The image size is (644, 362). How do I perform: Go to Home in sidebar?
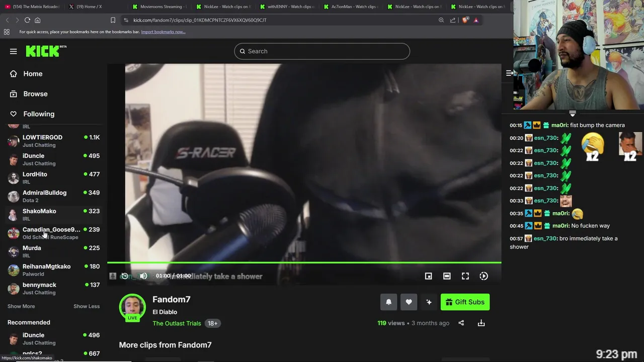(x=33, y=74)
